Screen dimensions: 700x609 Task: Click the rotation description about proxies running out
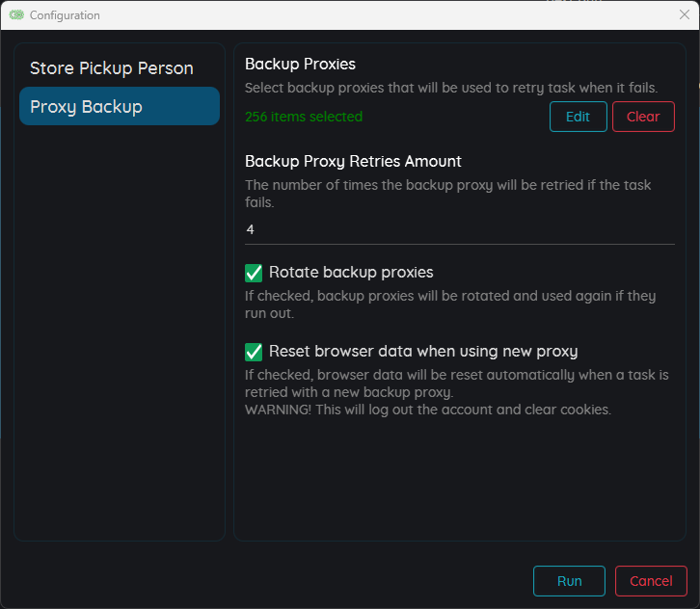pyautogui.click(x=450, y=304)
